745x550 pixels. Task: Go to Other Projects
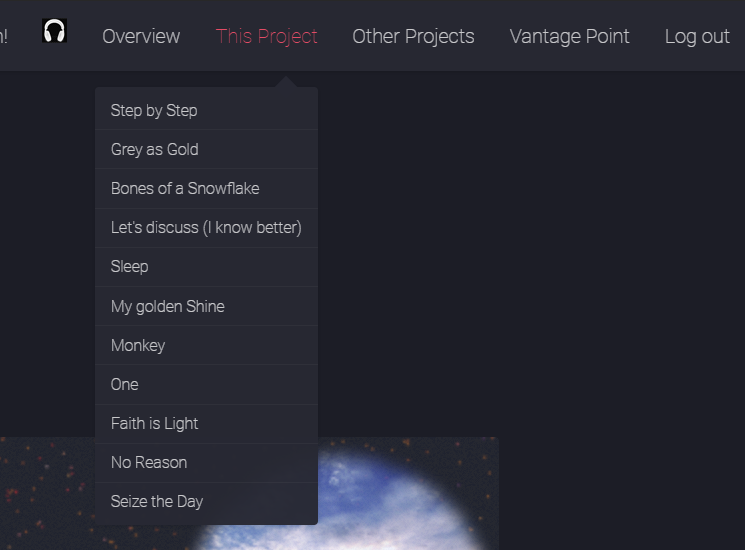coord(413,36)
